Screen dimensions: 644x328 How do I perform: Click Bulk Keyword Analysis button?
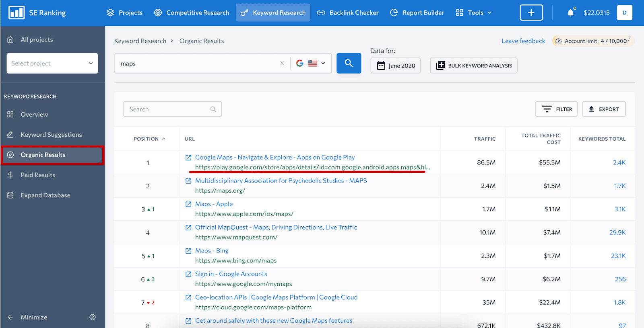tap(474, 66)
